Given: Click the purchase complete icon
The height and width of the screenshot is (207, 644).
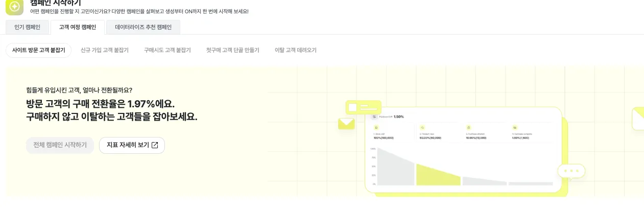Looking at the screenshot, I should (x=515, y=127).
